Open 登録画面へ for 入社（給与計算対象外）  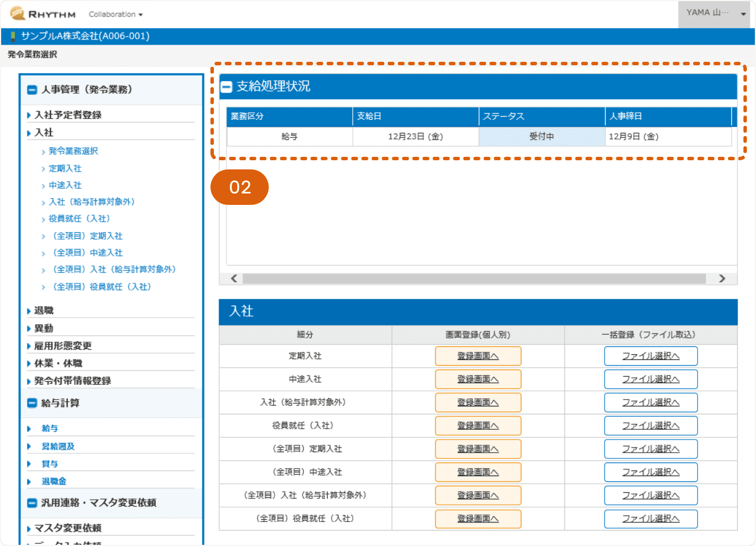point(478,403)
